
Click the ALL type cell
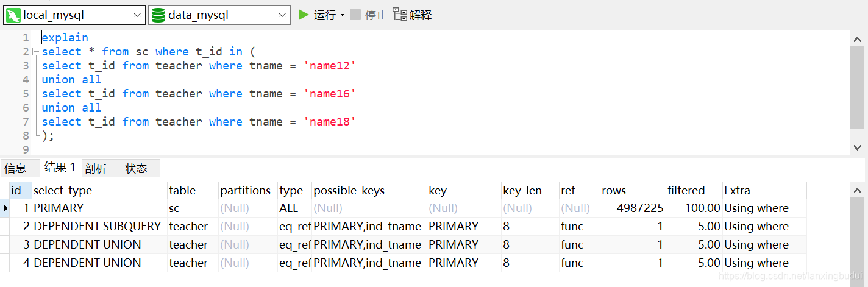(295, 208)
